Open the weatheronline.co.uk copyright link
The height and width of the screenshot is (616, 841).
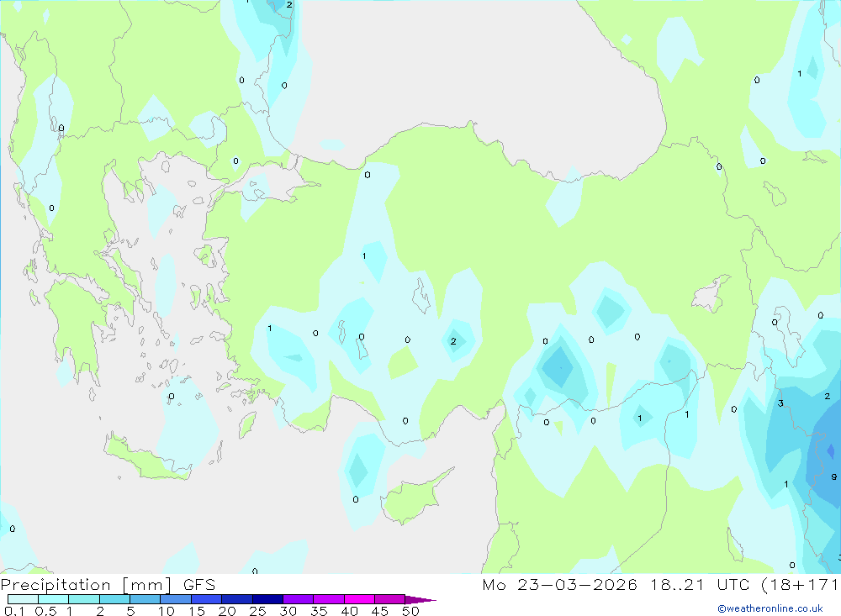point(770,608)
